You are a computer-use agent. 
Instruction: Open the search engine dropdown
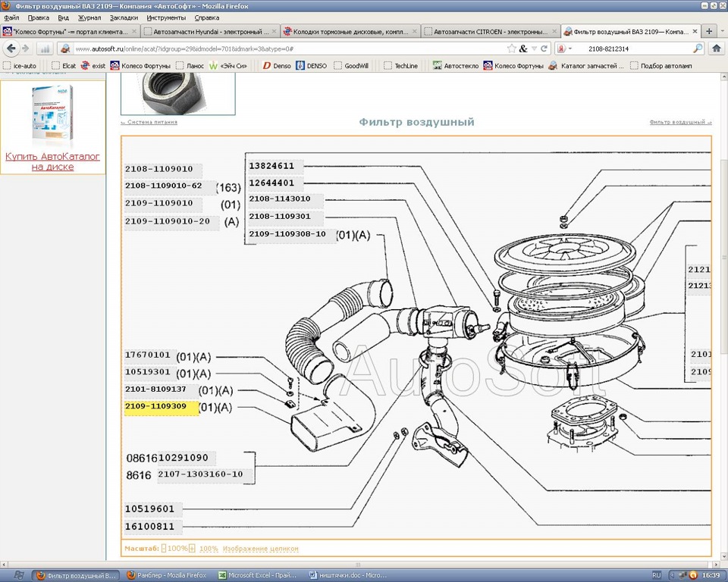pos(564,48)
